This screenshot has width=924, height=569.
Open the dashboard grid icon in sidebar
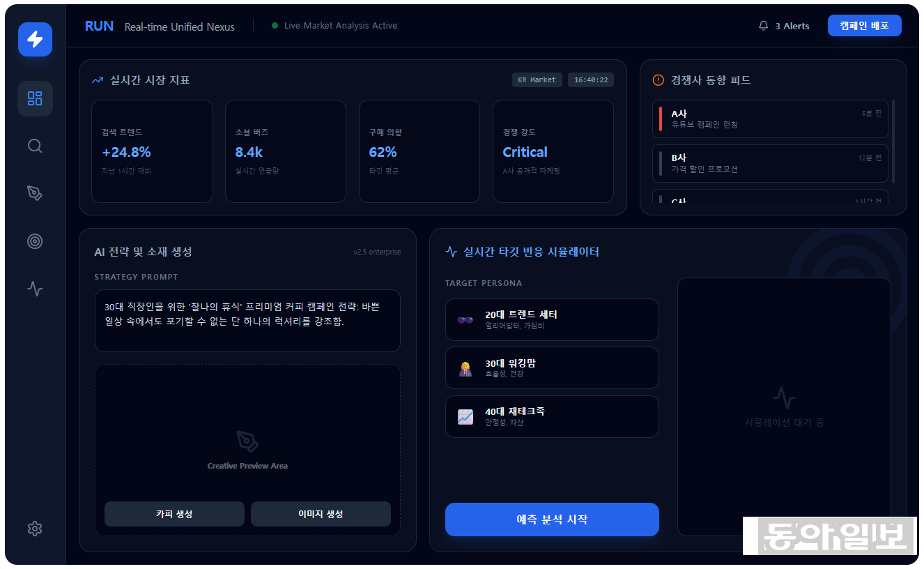tap(35, 98)
